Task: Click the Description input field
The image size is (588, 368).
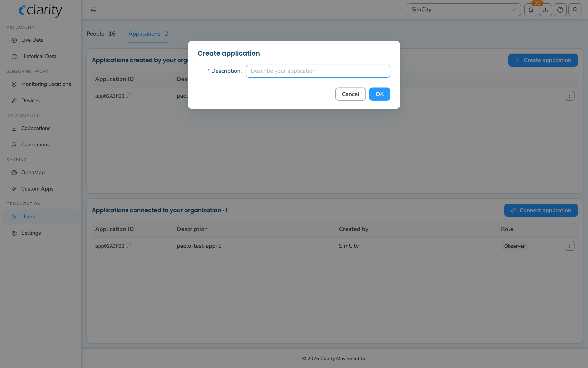Action: point(318,71)
